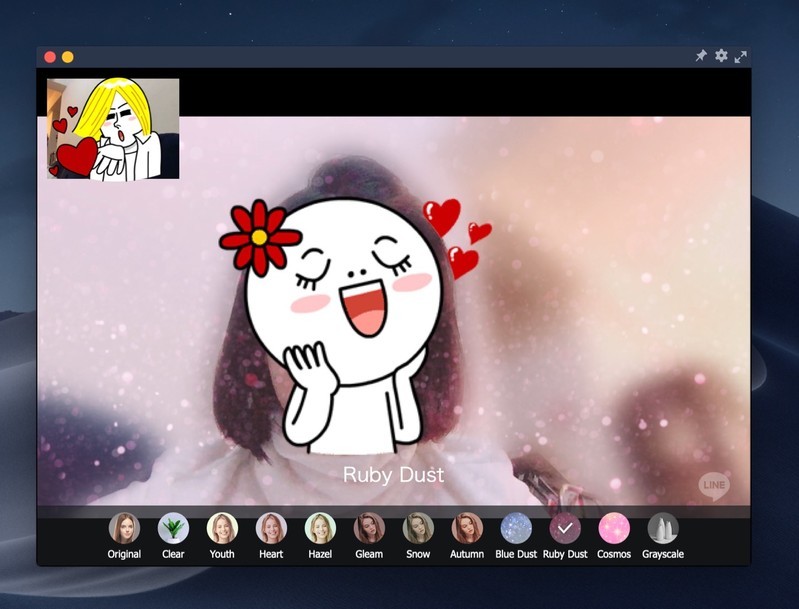Choose the Autumn filter
This screenshot has width=799, height=609.
(467, 528)
